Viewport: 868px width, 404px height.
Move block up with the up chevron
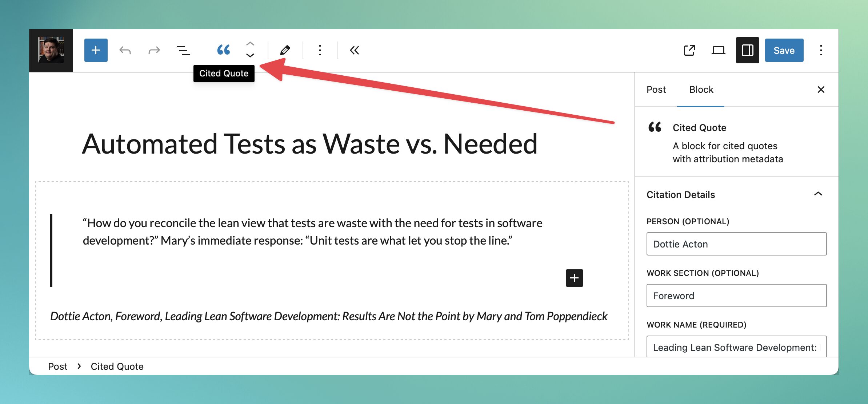tap(250, 44)
